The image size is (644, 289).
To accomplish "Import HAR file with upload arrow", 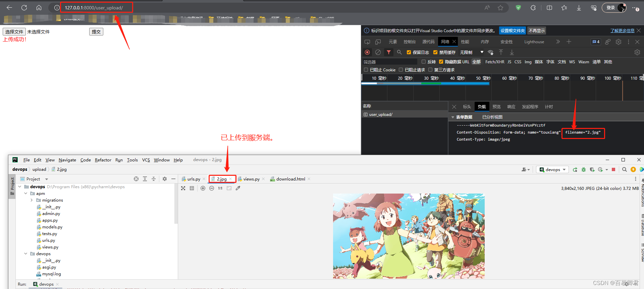I will [501, 52].
